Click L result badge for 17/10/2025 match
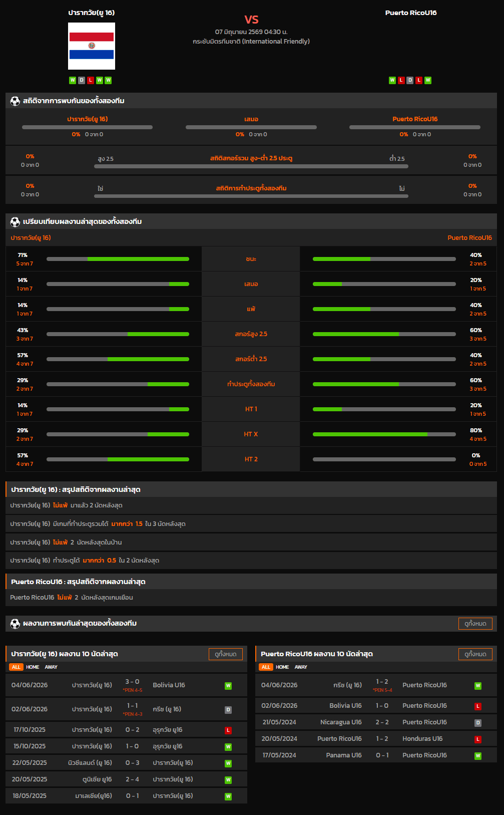This screenshot has height=815, width=504. coord(228,730)
